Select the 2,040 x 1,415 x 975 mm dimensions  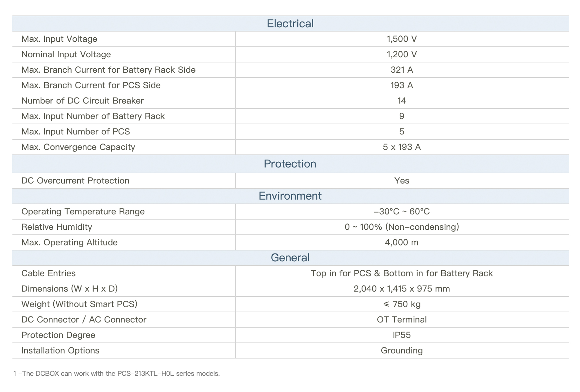click(x=402, y=289)
